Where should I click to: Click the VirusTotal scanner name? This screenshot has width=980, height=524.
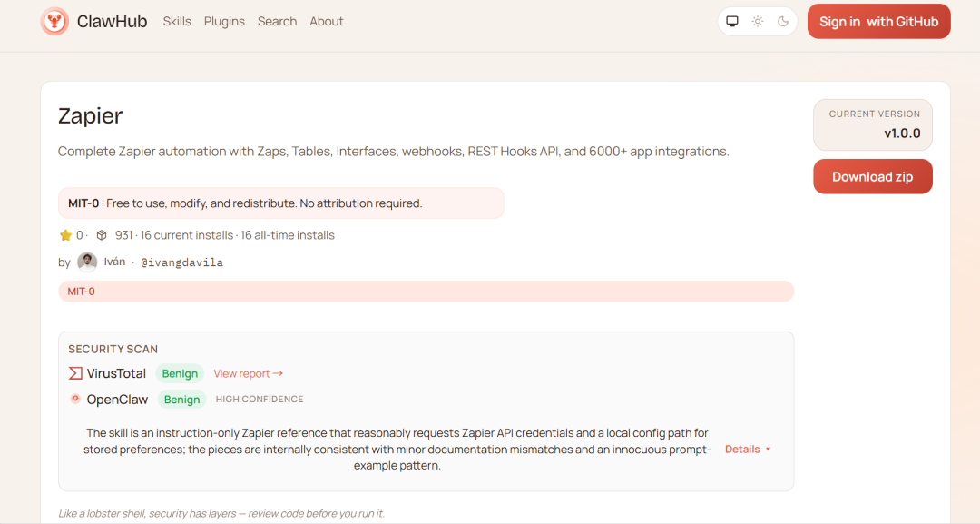(x=116, y=373)
